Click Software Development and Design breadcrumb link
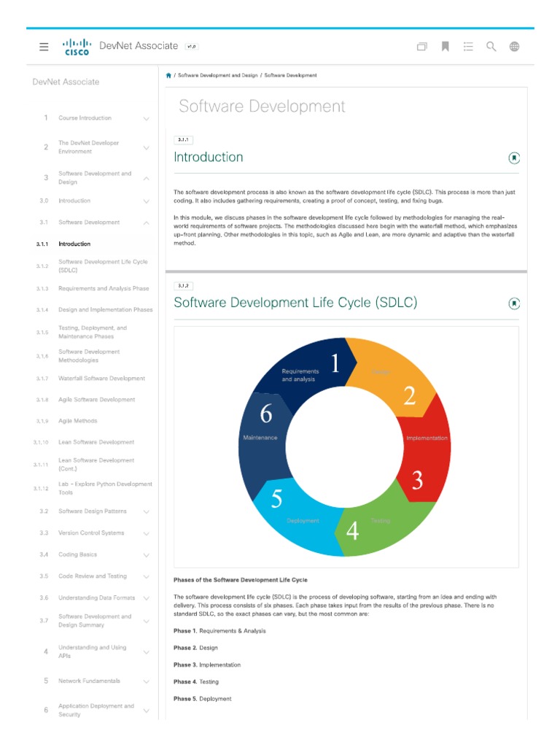This screenshot has width=560, height=747. click(x=217, y=75)
